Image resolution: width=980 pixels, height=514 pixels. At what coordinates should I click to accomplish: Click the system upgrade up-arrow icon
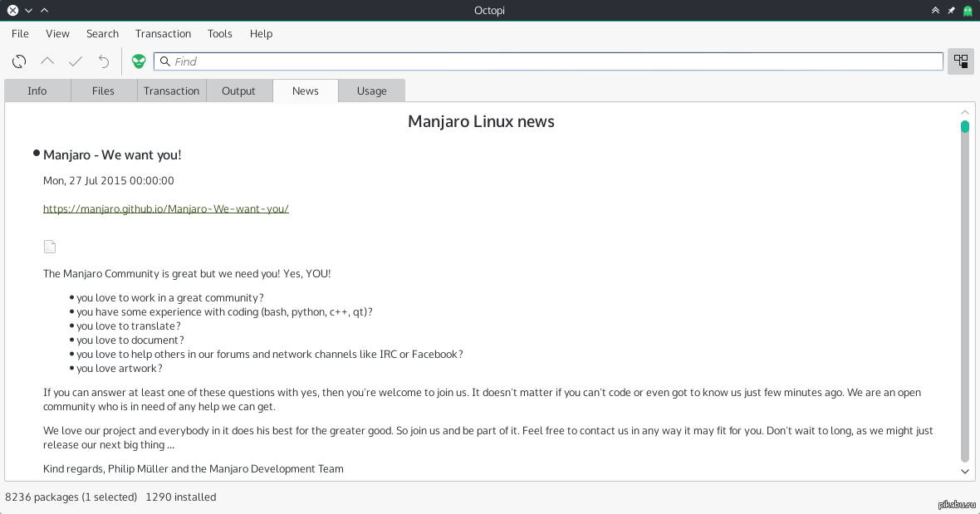pos(47,61)
